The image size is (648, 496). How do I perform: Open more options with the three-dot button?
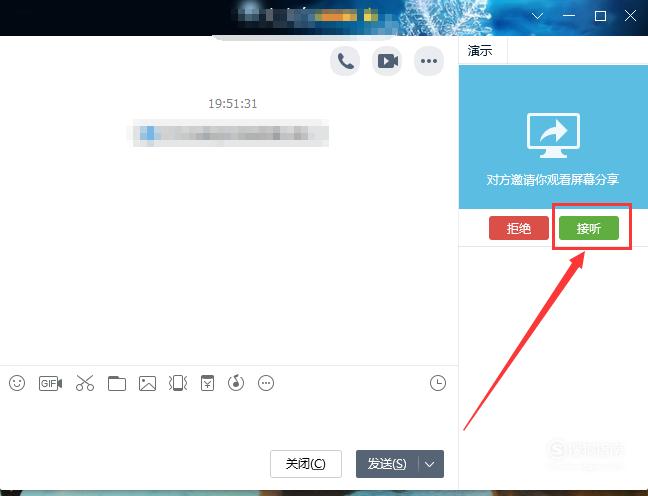[x=429, y=61]
